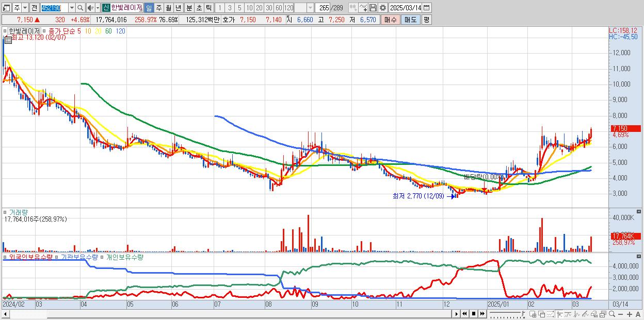Select the 3 interval button
644x320 pixels.
click(x=230, y=8)
